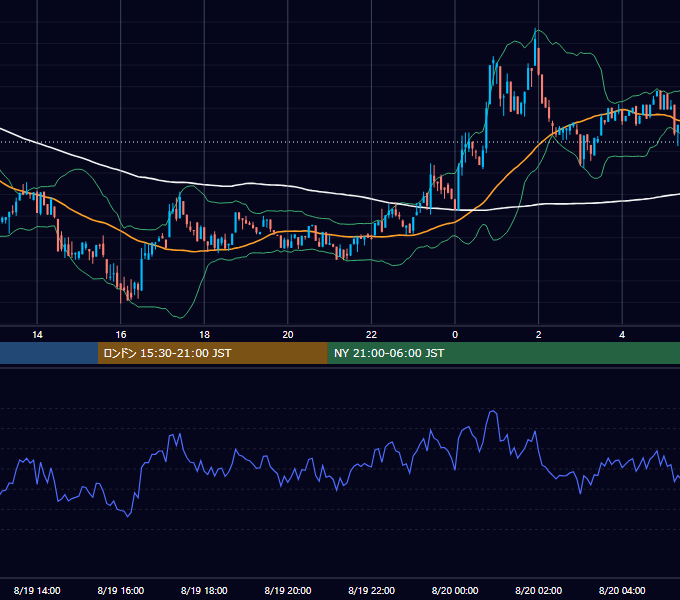The width and height of the screenshot is (680, 600).
Task: Click the 0 hour label on price chart axis
Action: (x=455, y=335)
